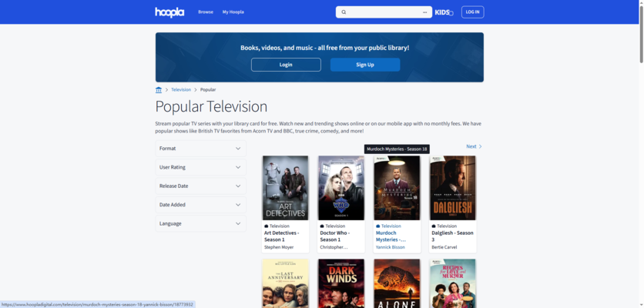Click the search magnifier icon

tap(344, 12)
